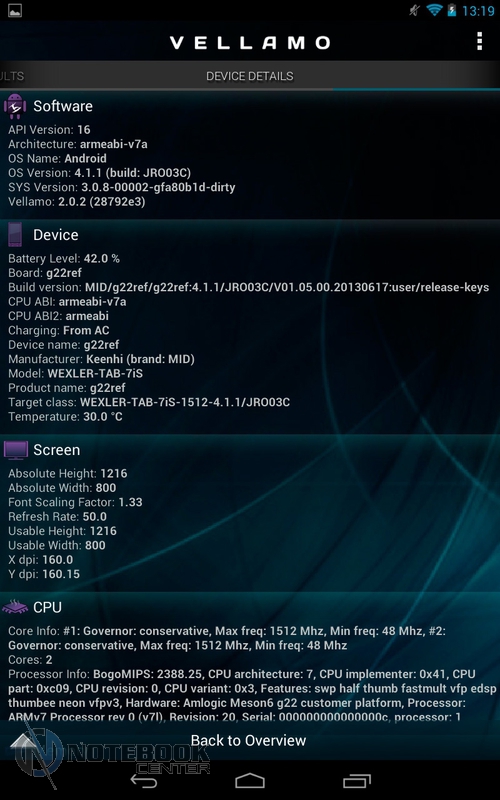Screen dimensions: 500x800
Task: Tap the battery charging status icon
Action: point(452,10)
